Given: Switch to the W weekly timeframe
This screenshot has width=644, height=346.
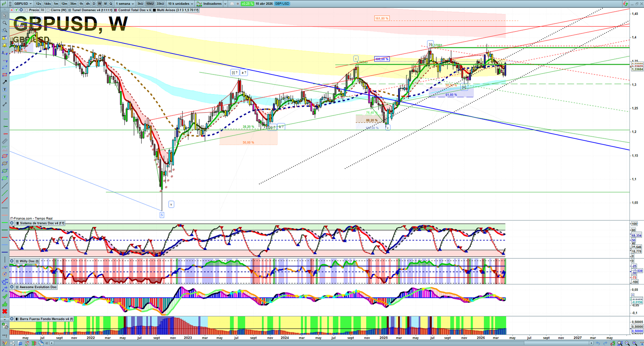Looking at the screenshot, I should pyautogui.click(x=99, y=4).
